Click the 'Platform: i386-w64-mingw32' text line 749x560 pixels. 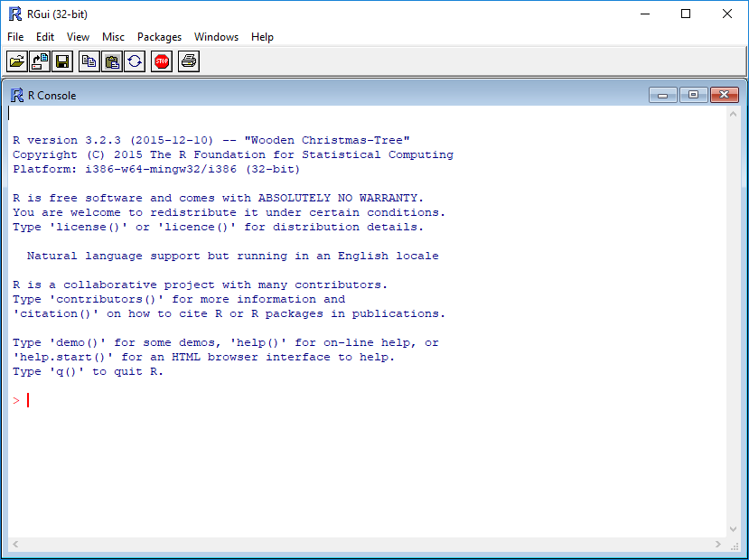(x=156, y=169)
